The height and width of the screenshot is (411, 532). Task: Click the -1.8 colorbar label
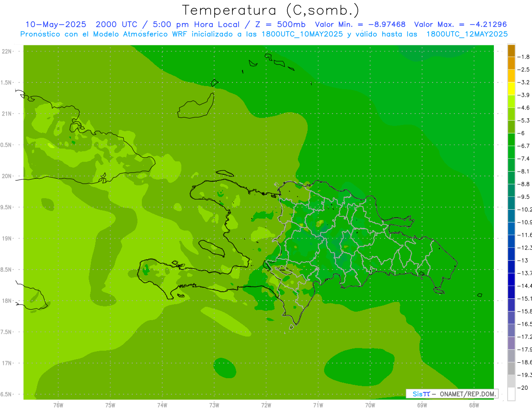pos(524,57)
